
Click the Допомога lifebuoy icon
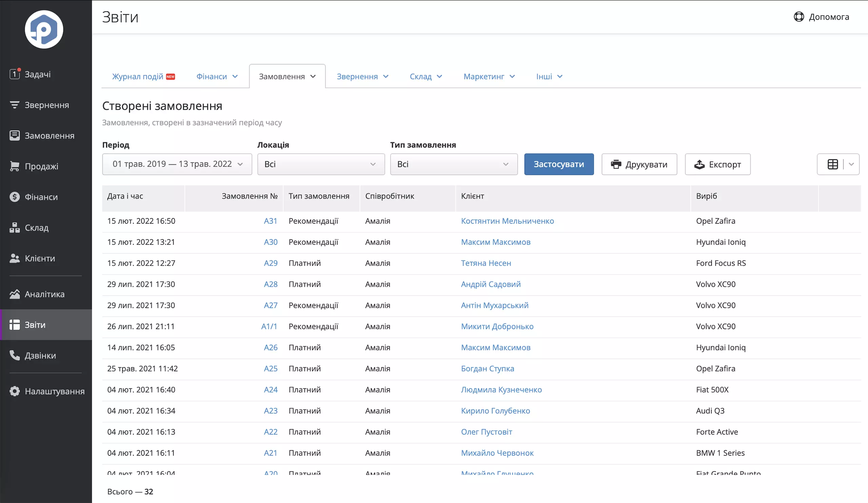799,17
